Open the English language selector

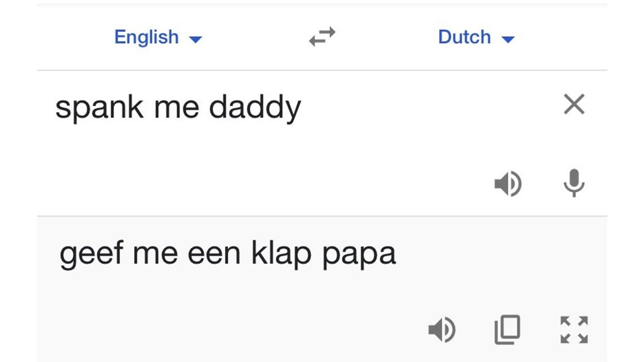point(158,37)
